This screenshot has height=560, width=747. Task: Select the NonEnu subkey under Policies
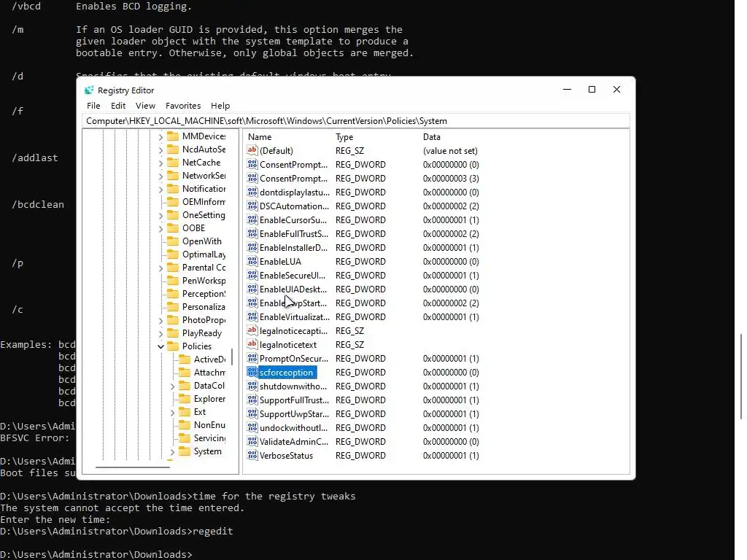(x=209, y=425)
